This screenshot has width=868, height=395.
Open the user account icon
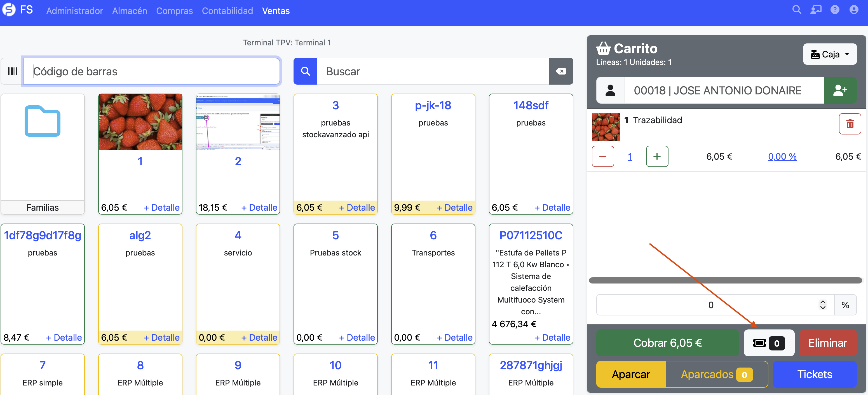coord(854,10)
